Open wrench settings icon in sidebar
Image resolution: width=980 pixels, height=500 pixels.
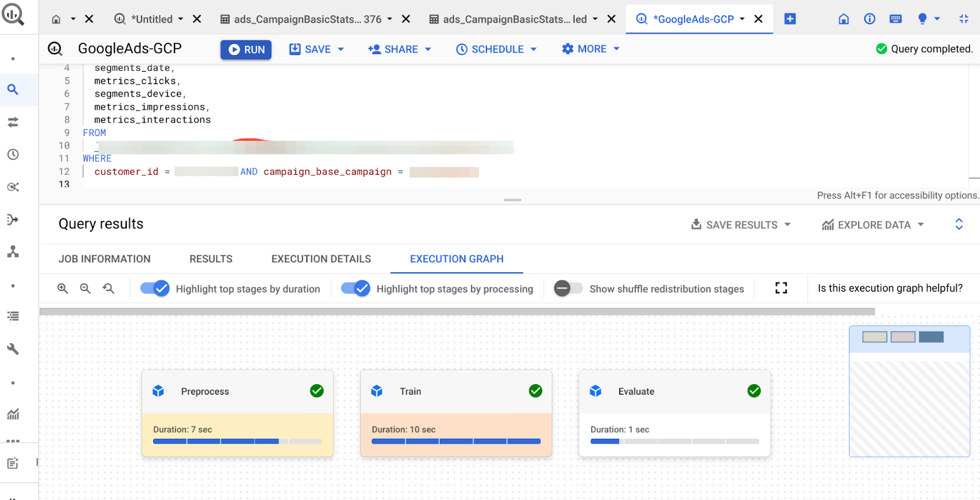point(13,349)
